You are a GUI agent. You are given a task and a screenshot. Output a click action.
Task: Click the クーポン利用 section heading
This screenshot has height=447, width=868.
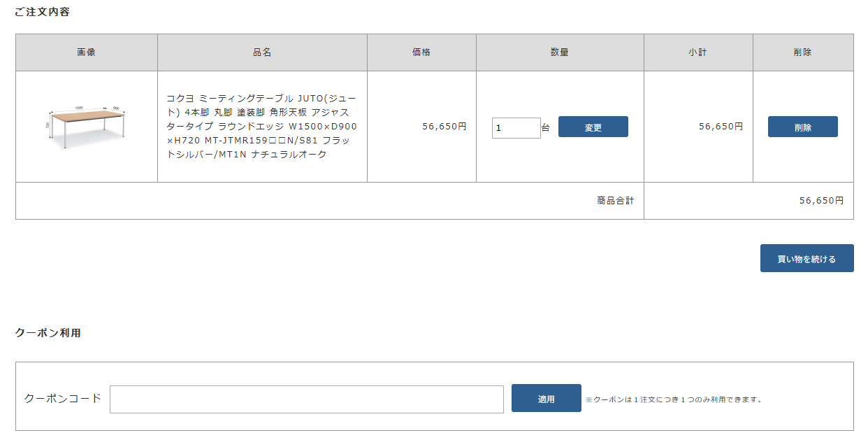48,333
